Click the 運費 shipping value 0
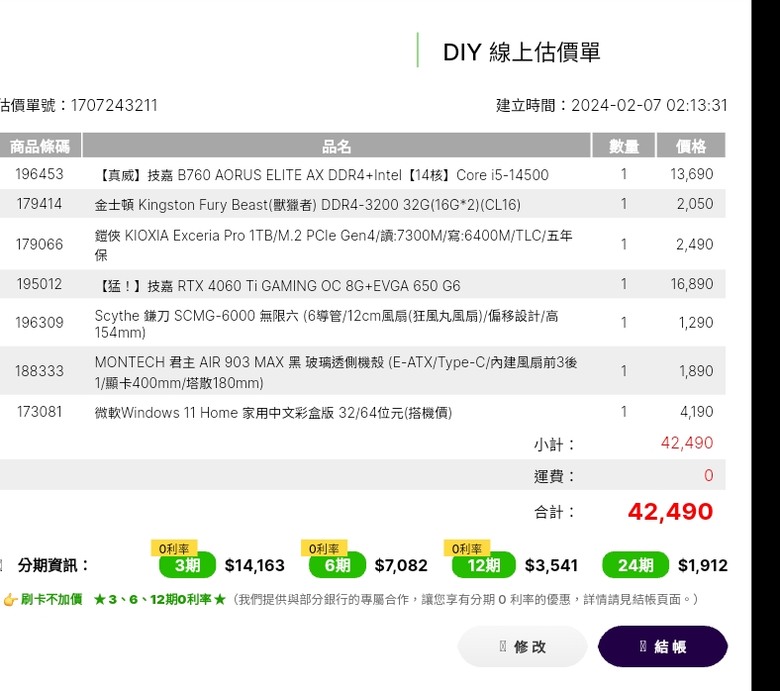The image size is (780, 691). click(x=708, y=475)
